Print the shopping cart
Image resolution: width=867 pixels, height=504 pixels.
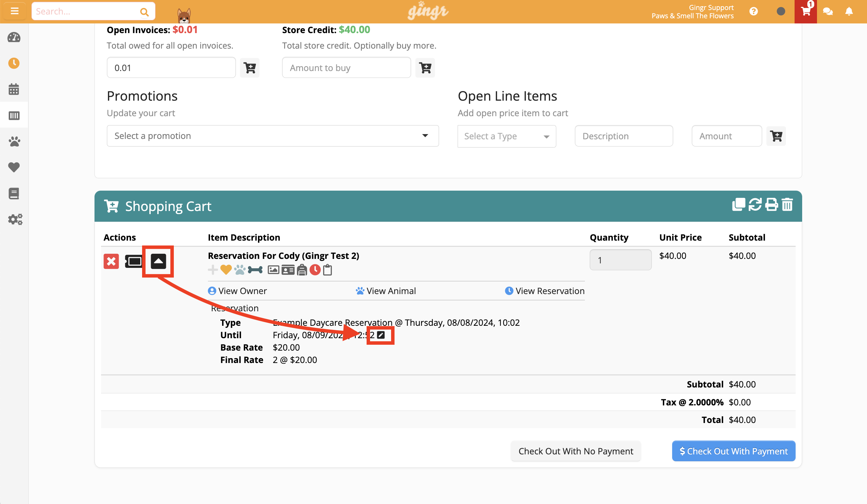771,205
